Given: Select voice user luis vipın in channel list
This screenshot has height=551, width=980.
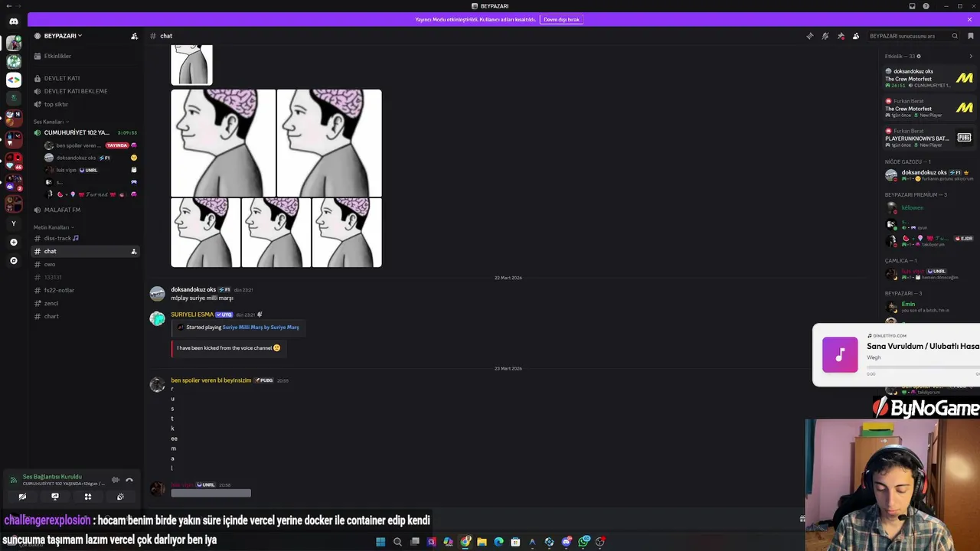Looking at the screenshot, I should pos(90,170).
